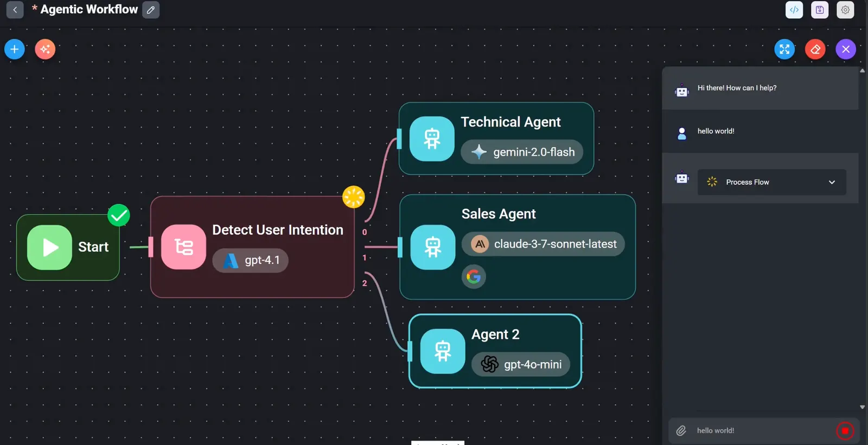Click the gpt-4.1 model badge
The height and width of the screenshot is (445, 868).
pos(251,260)
